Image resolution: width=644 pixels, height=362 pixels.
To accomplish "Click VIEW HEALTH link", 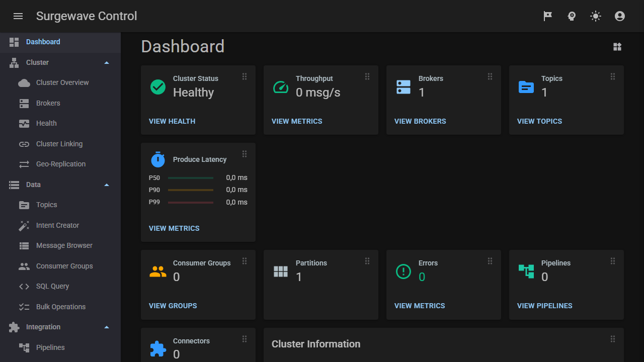I will click(172, 121).
